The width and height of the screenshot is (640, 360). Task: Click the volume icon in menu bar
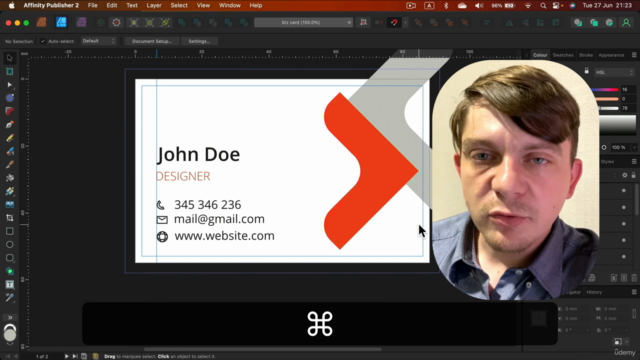point(479,6)
